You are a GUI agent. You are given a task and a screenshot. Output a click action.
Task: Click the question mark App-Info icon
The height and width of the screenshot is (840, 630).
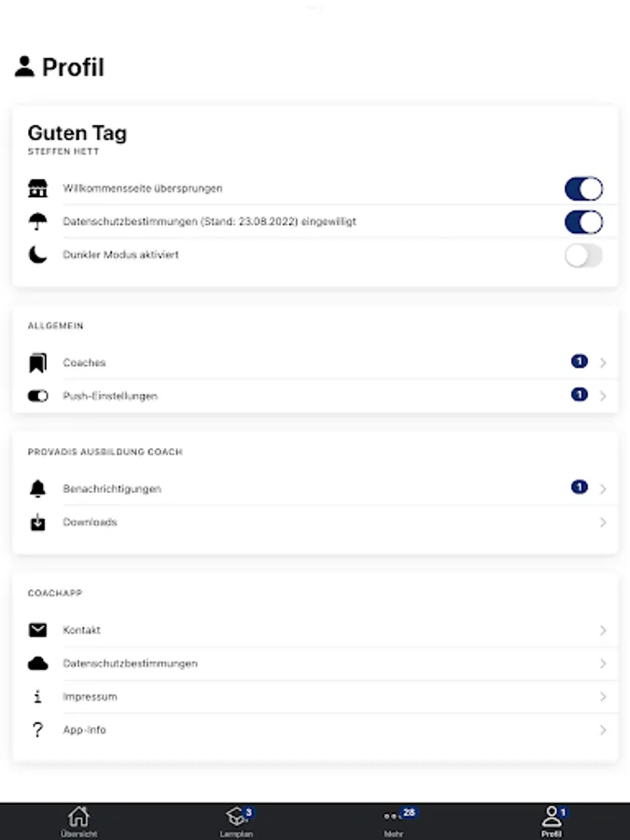pos(37,730)
